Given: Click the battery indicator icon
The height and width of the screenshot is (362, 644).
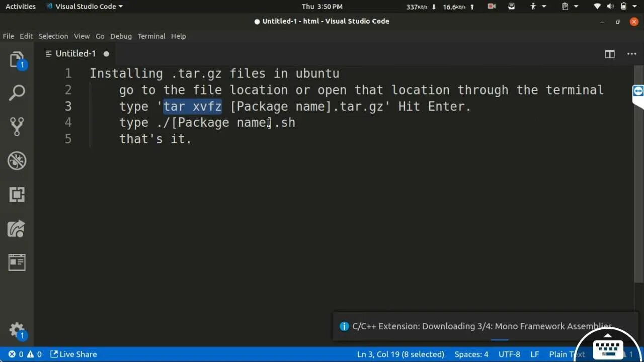Looking at the screenshot, I should (623, 7).
